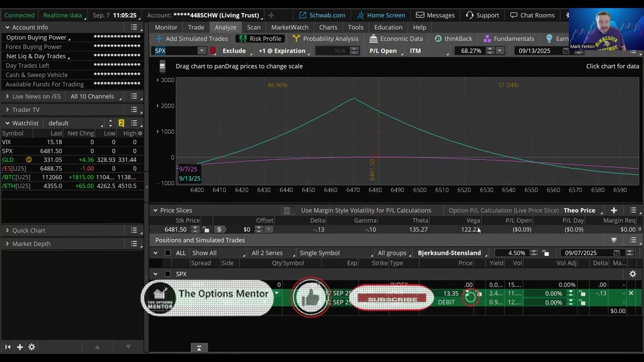Toggle the stock price lock in Price Slices

206,229
